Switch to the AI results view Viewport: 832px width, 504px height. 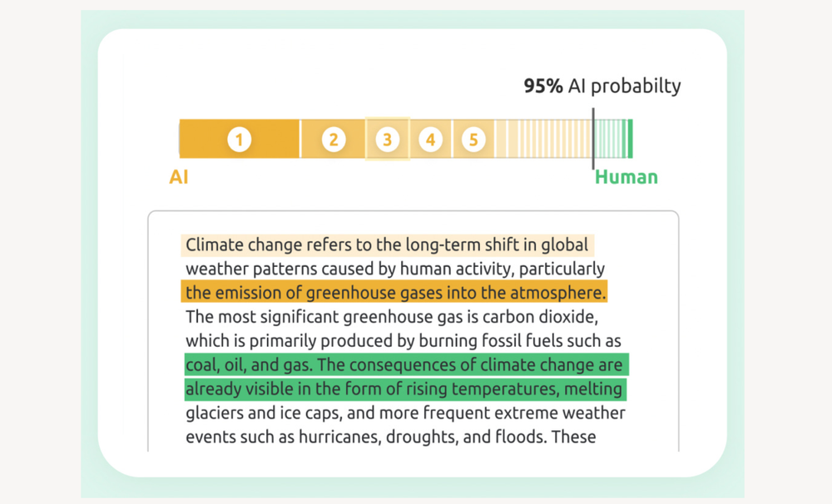click(x=178, y=176)
